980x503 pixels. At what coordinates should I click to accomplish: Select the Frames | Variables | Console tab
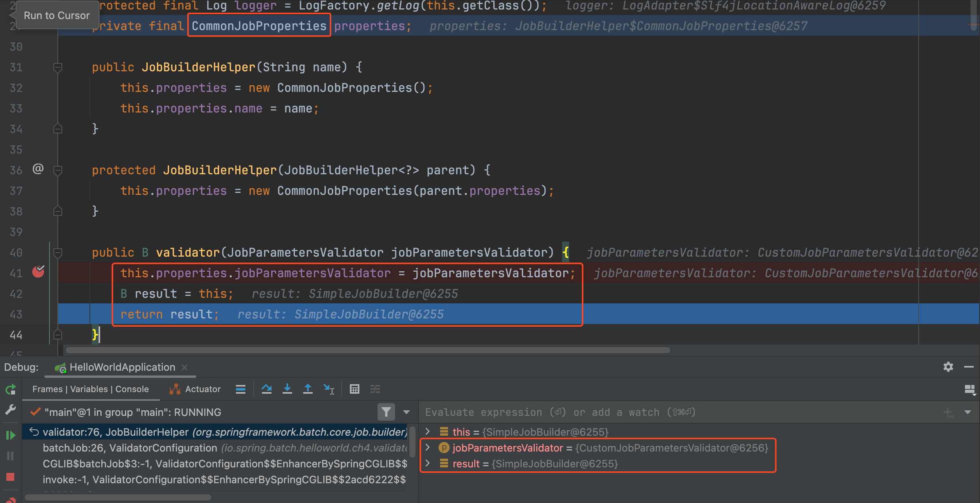pyautogui.click(x=91, y=389)
